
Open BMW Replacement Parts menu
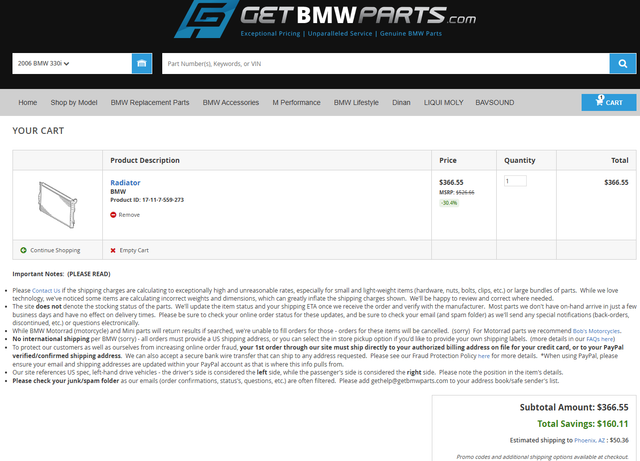150,102
